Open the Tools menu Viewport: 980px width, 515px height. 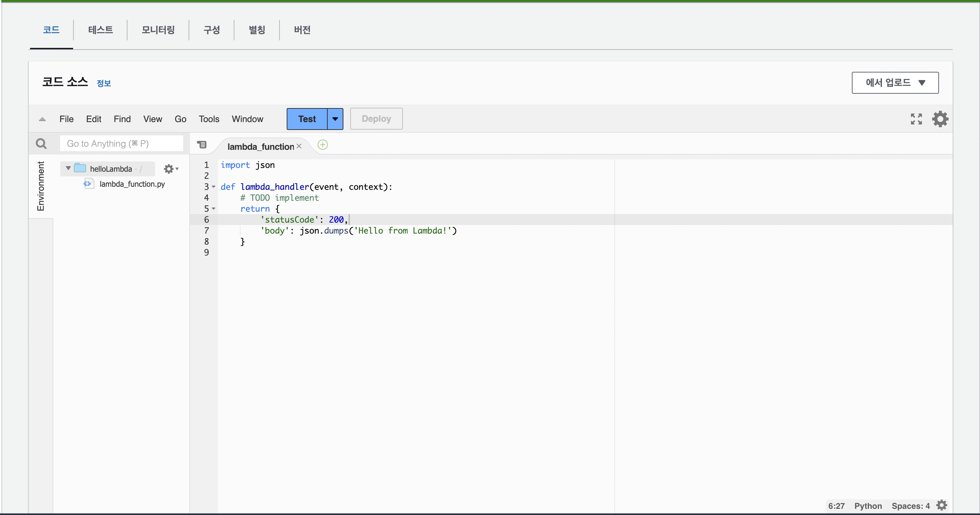point(209,119)
